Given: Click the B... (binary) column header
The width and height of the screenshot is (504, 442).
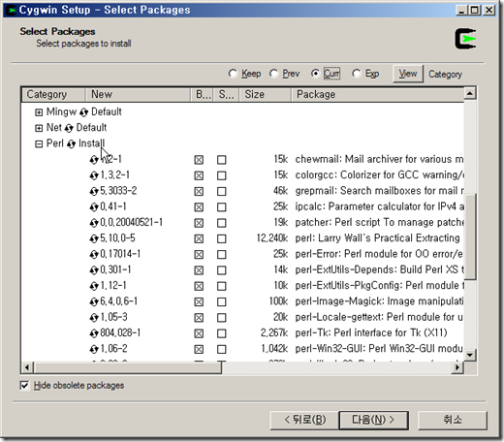Looking at the screenshot, I should click(202, 94).
